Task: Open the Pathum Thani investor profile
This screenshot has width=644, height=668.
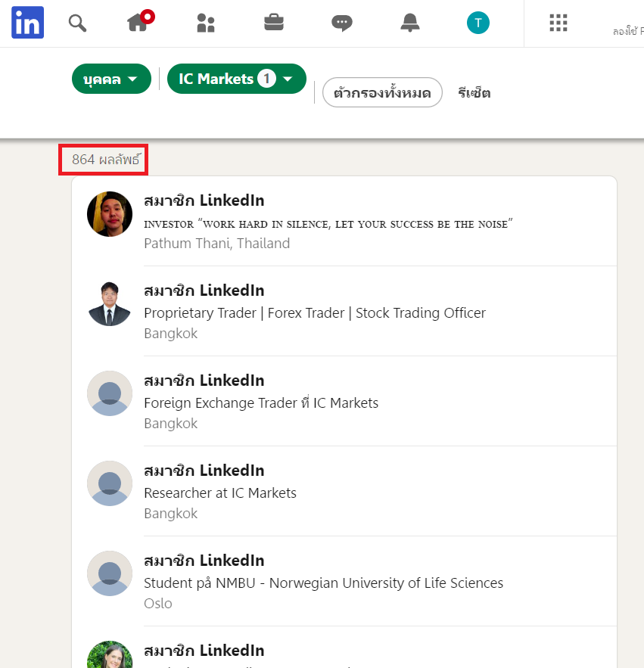Action: [204, 200]
